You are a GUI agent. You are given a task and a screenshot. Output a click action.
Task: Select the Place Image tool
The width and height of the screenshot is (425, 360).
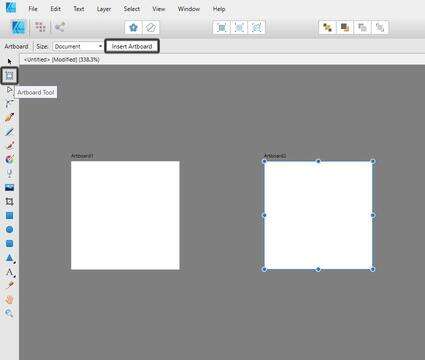point(9,187)
